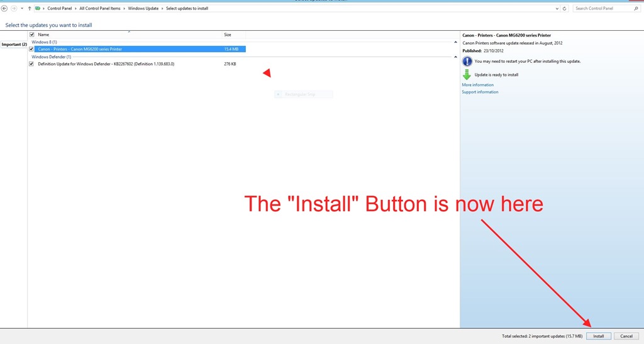The height and width of the screenshot is (344, 644).
Task: Go up one folder level
Action: click(30, 8)
